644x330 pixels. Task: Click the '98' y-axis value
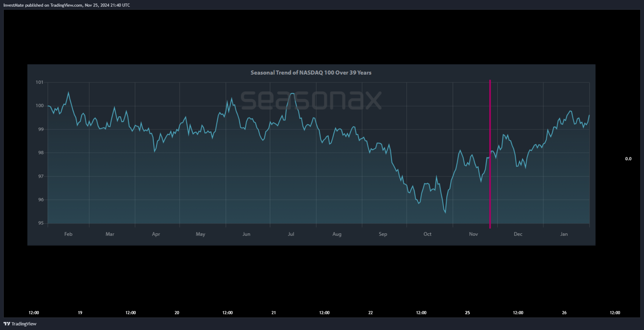[x=41, y=153]
